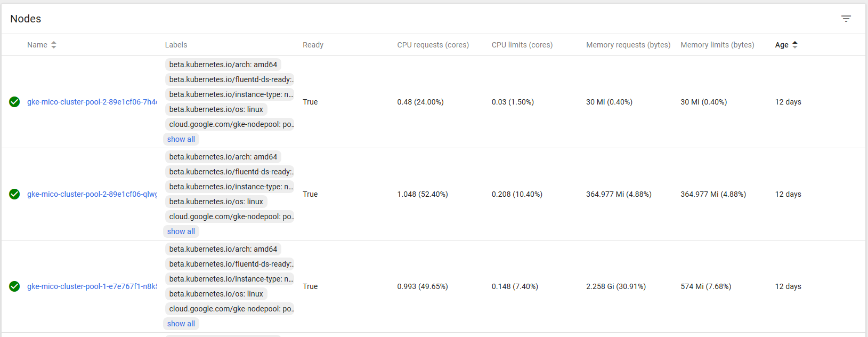Image resolution: width=868 pixels, height=337 pixels.
Task: Click the green checkmark icon on the second node row
Action: [x=14, y=194]
